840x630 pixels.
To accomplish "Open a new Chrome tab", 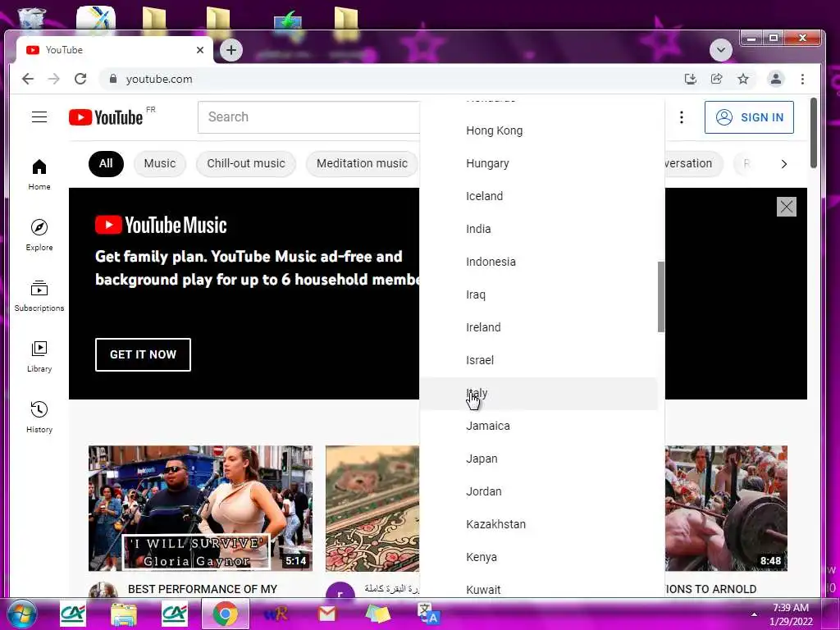I will [231, 50].
